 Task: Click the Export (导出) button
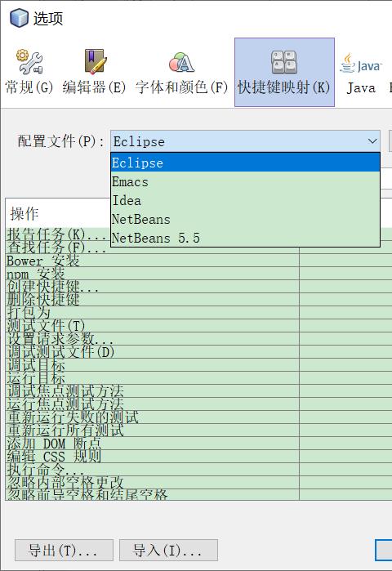tap(64, 550)
